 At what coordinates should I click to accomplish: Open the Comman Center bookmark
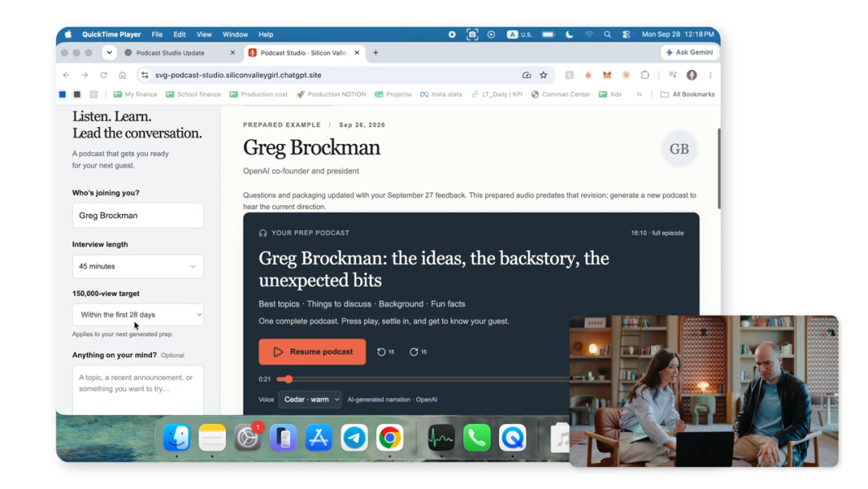[560, 94]
